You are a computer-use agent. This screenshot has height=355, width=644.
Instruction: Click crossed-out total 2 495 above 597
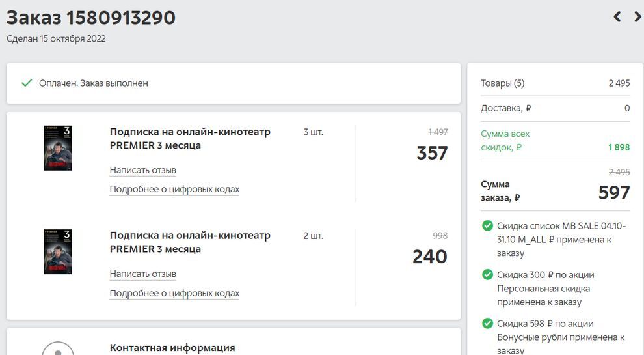pos(619,172)
